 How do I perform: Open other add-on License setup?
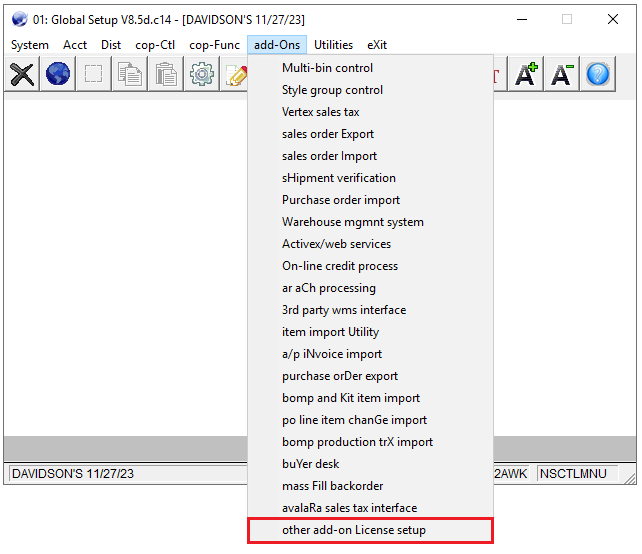[371, 530]
